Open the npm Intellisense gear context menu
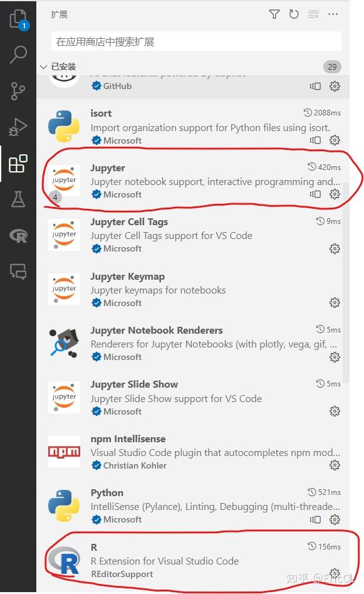364x594 pixels. click(x=335, y=465)
